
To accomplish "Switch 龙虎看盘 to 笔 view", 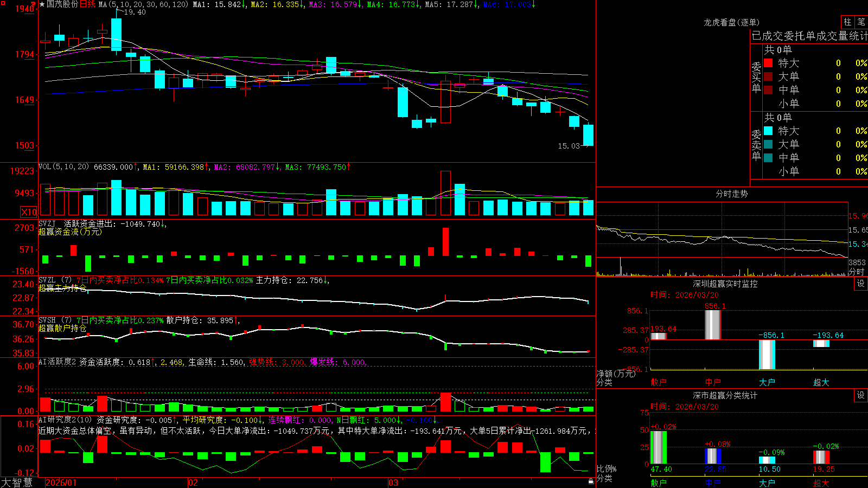I will (861, 22).
